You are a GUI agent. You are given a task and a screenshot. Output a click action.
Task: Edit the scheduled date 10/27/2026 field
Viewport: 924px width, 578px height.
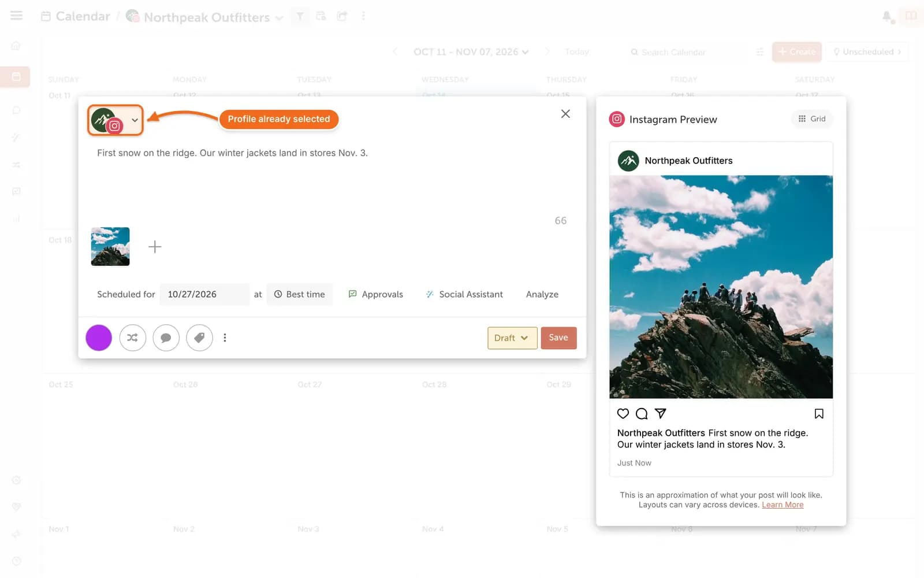[x=204, y=294]
